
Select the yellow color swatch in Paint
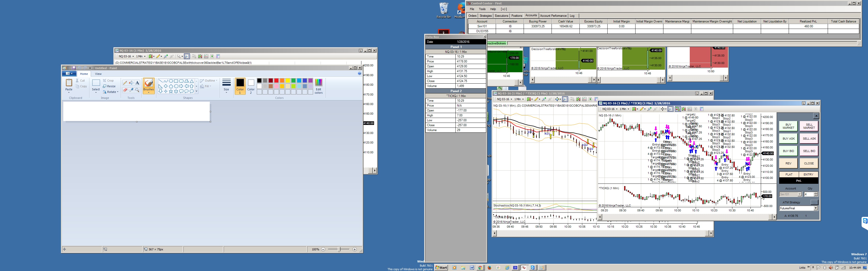[288, 81]
